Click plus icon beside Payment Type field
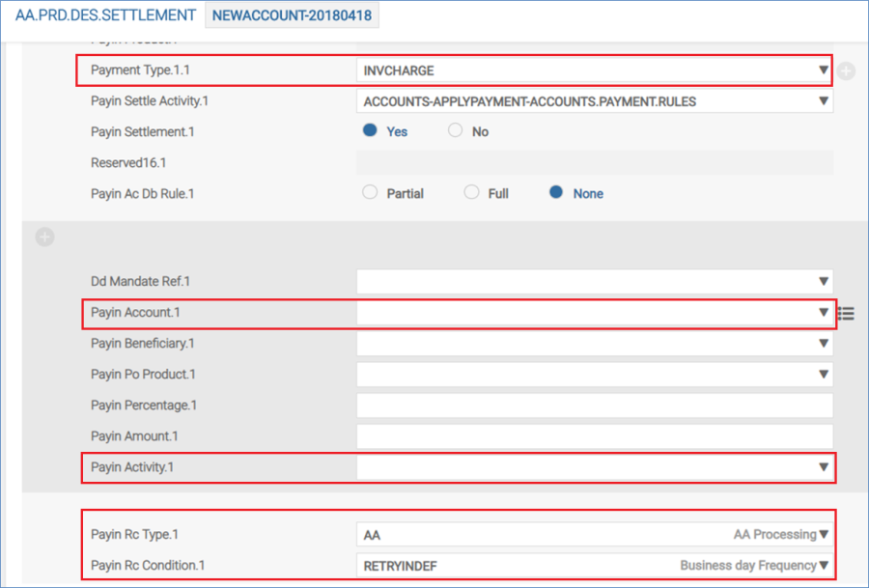This screenshot has width=869, height=588. (847, 70)
